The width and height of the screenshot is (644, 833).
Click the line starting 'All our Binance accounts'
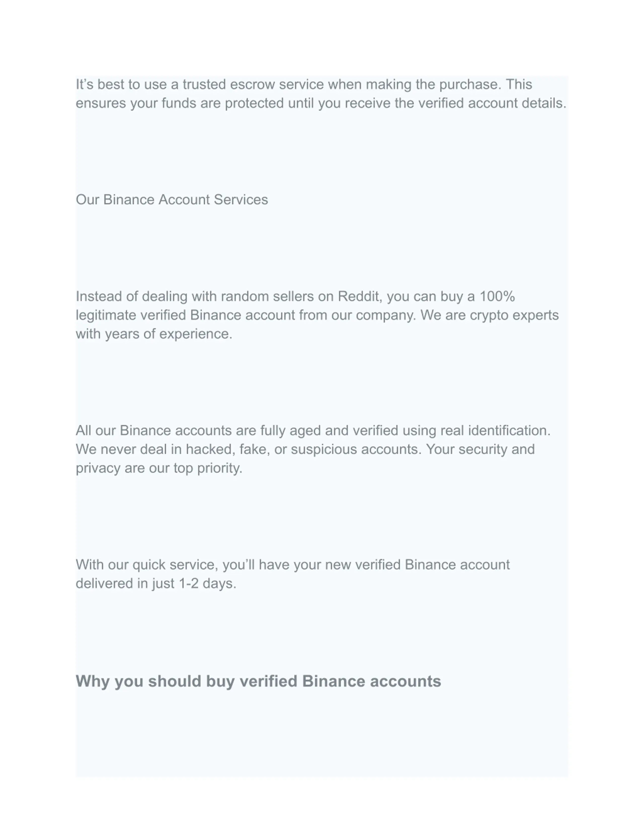313,431
